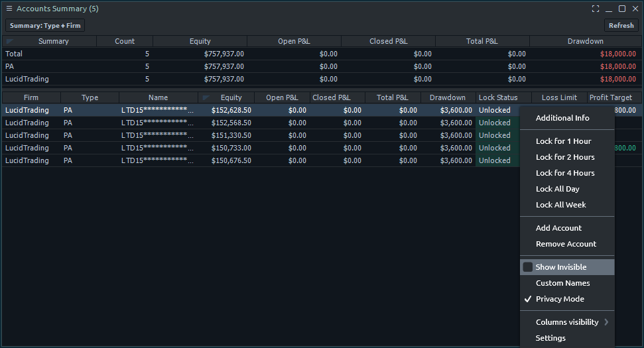This screenshot has height=348, width=644.
Task: Sort summary by Open P&L header
Action: coord(294,41)
